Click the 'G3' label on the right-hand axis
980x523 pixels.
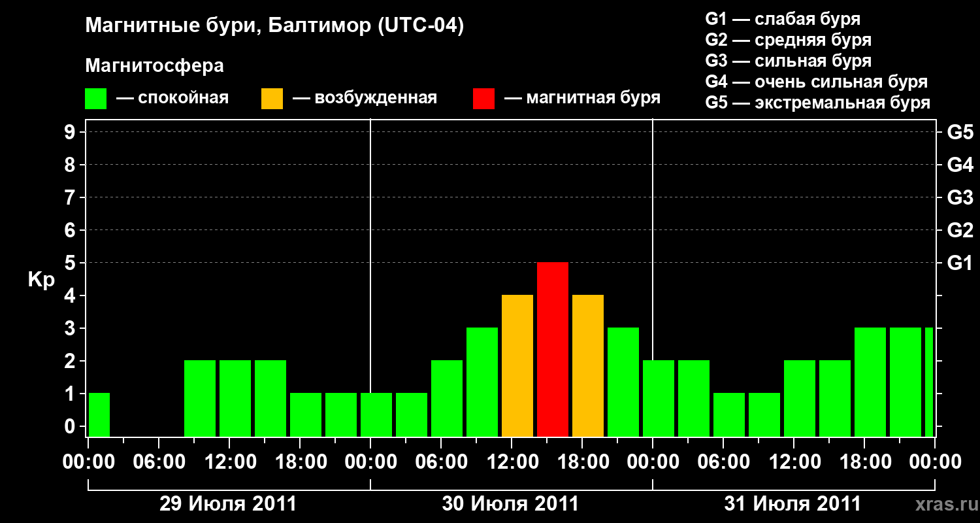(x=960, y=197)
